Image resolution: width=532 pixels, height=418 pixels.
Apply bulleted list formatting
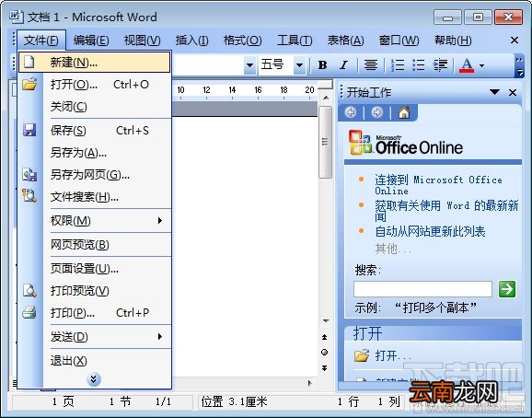(x=419, y=64)
